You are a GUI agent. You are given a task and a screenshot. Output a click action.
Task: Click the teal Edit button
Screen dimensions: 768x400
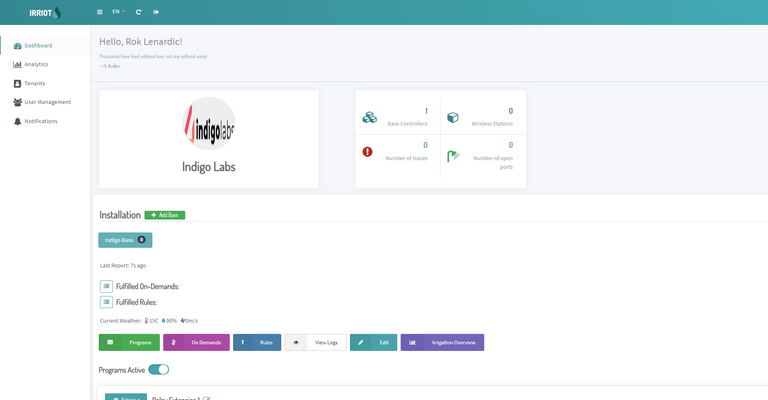pyautogui.click(x=374, y=342)
